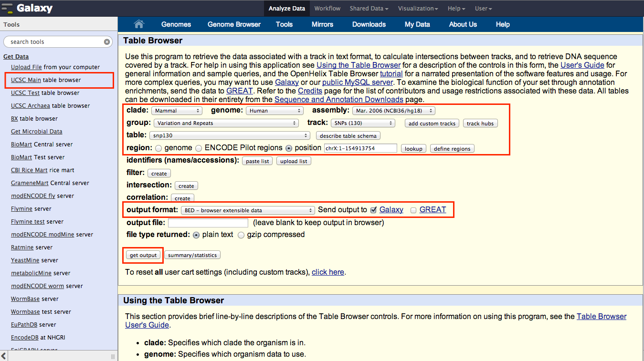Open the OpenHelix tutorial link
644x361 pixels.
[x=391, y=74]
